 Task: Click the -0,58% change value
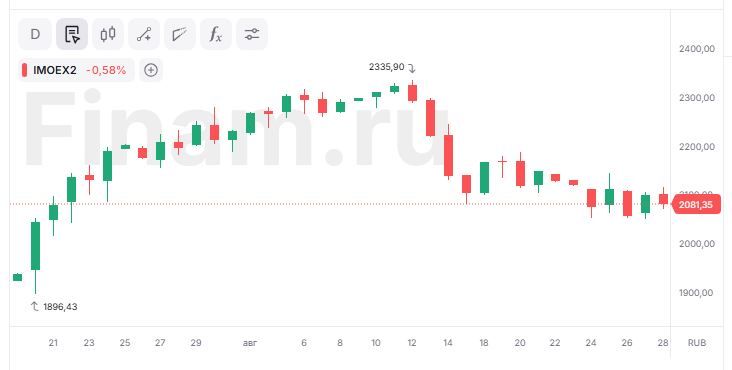106,70
